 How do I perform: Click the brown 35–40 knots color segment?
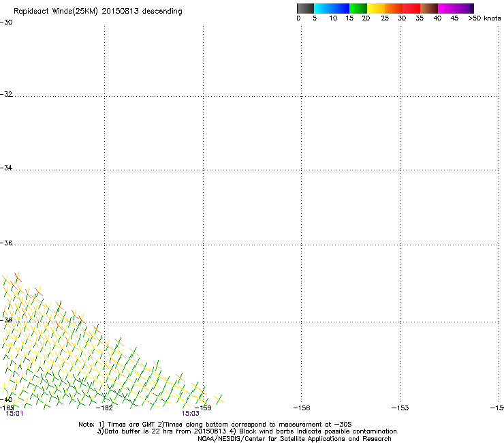[x=429, y=8]
